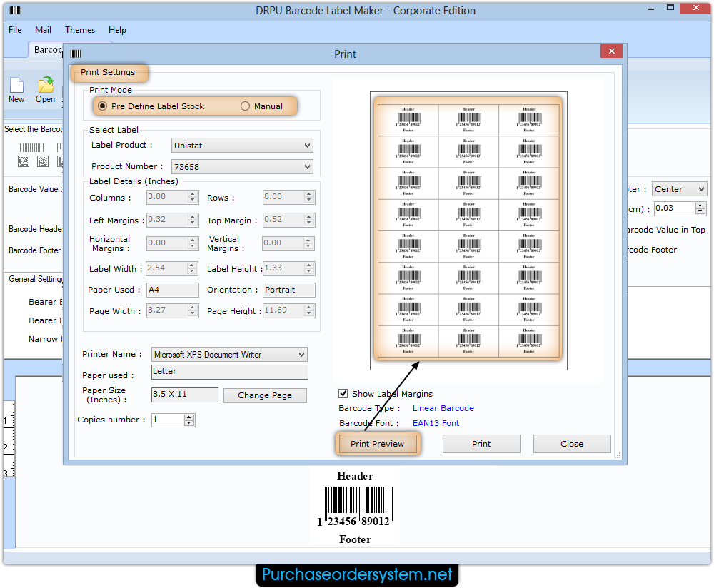Open the Themes menu
Screen dimensions: 714x588
pos(79,30)
